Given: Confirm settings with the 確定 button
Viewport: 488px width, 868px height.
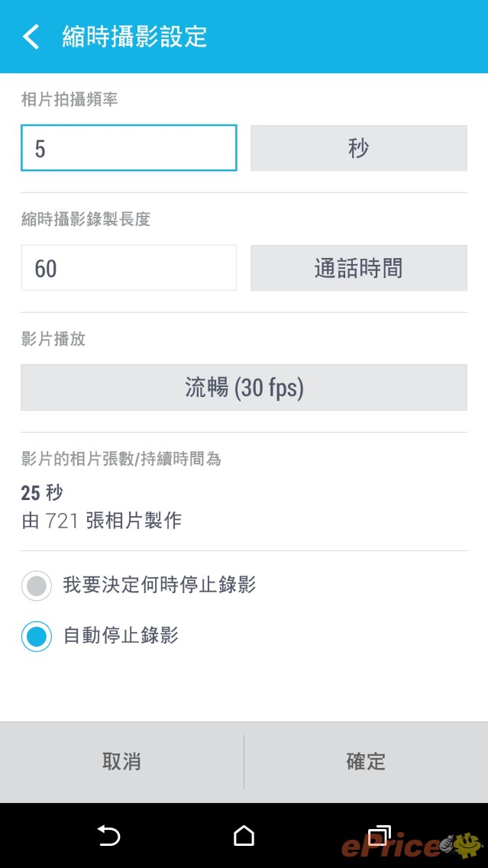Looking at the screenshot, I should (x=365, y=761).
